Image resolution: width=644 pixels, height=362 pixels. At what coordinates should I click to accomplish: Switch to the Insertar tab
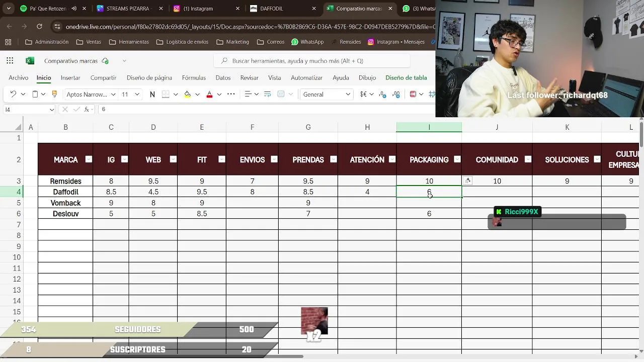(x=70, y=78)
